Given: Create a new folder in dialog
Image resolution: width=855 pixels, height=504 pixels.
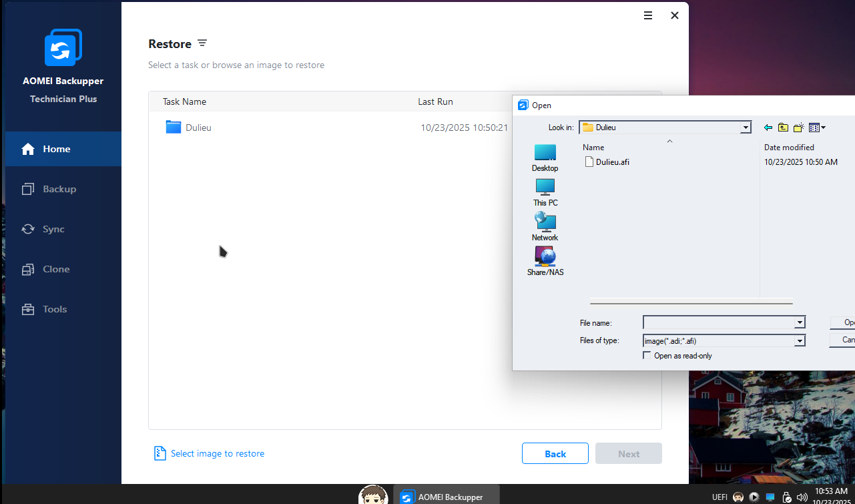Looking at the screenshot, I should coord(798,128).
